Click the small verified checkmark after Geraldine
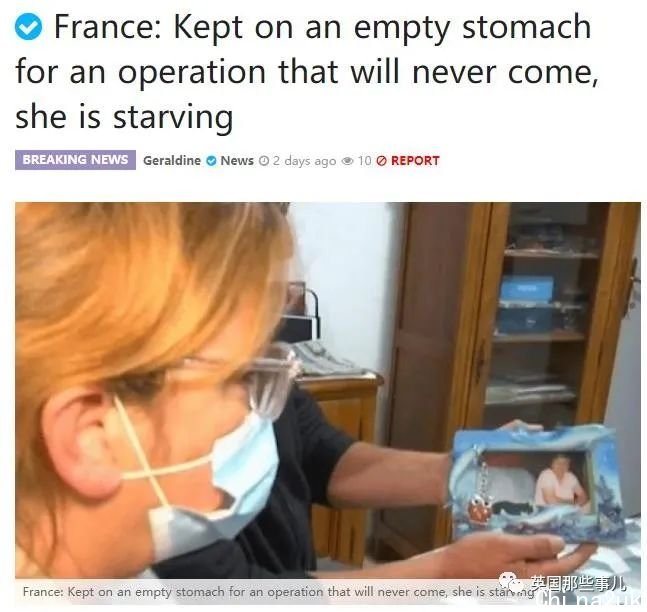Screen dimensions: 647x612 tap(211, 161)
